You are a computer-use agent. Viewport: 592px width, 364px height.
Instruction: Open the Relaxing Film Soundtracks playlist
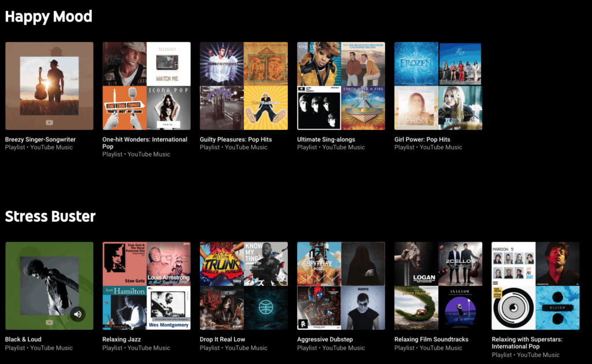click(x=438, y=285)
